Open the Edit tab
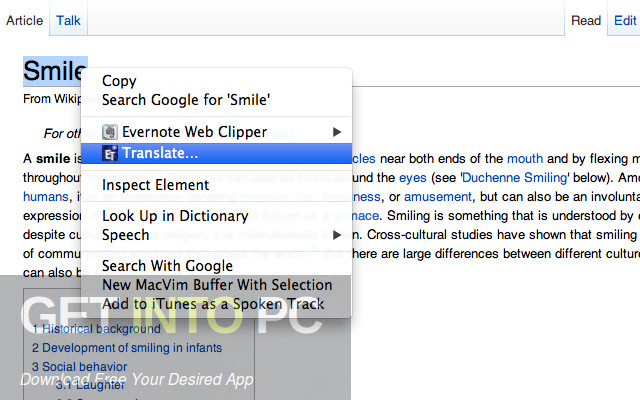 625,20
